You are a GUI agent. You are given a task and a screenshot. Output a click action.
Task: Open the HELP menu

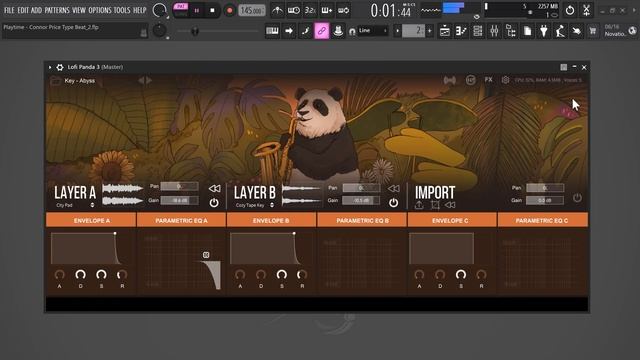click(x=140, y=10)
